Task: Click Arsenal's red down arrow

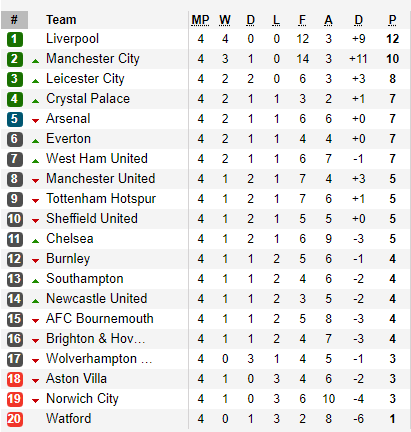Action: tap(35, 121)
